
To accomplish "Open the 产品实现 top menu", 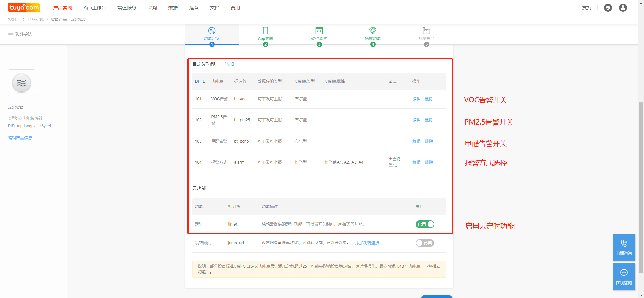I will point(63,8).
